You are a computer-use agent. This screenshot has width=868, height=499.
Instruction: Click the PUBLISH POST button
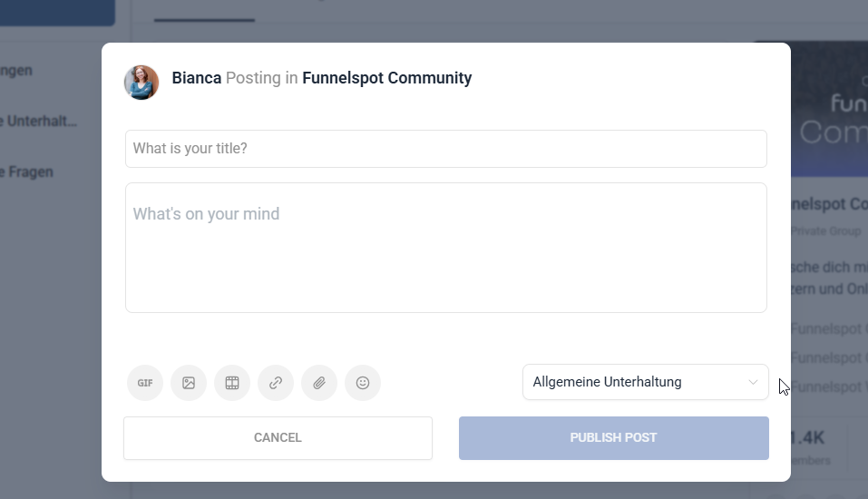coord(614,438)
